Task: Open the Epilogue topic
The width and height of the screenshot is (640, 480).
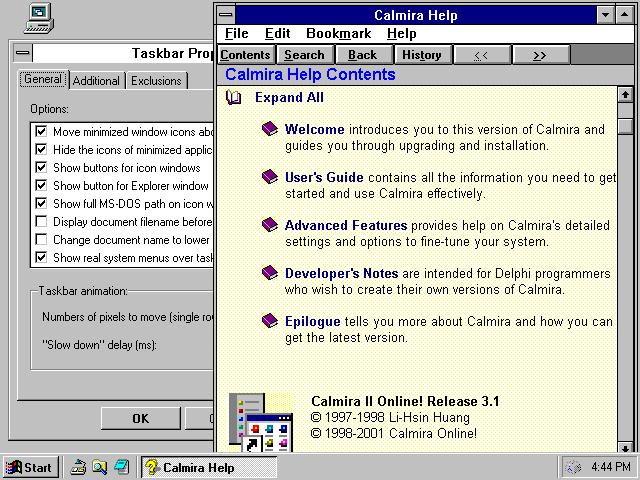Action: tap(313, 322)
